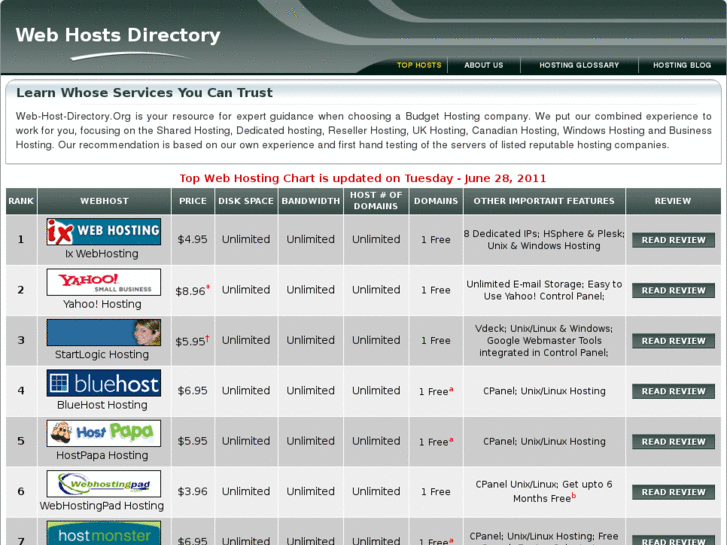Click the Yahoo! Small Business logo
Image resolution: width=727 pixels, height=545 pixels.
104,282
